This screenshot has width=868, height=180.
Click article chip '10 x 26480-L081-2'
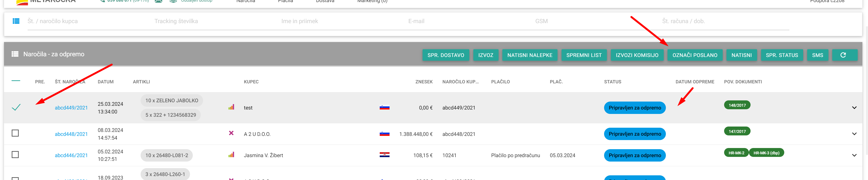[166, 155]
